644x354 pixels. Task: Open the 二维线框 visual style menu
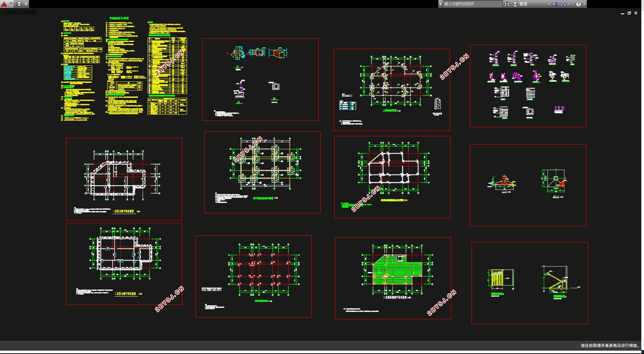point(27,13)
